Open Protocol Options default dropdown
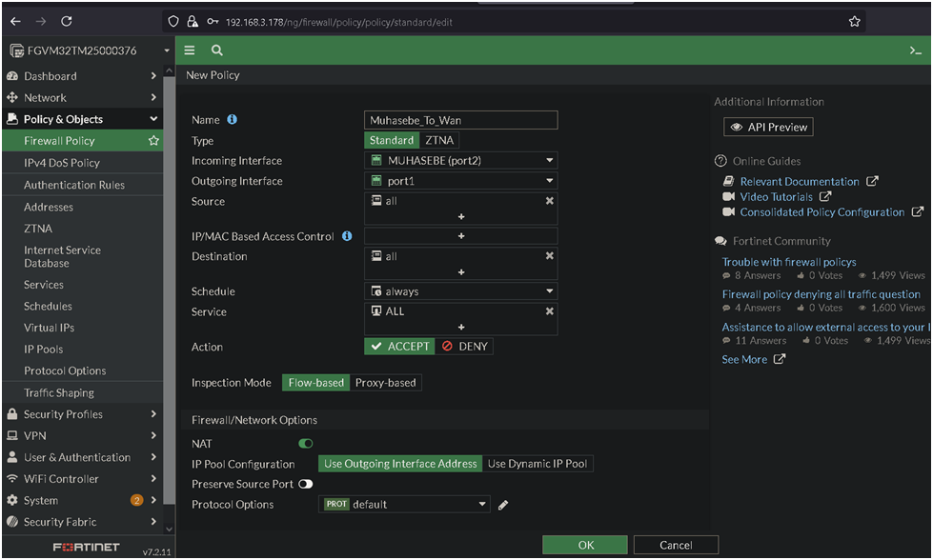 point(404,504)
